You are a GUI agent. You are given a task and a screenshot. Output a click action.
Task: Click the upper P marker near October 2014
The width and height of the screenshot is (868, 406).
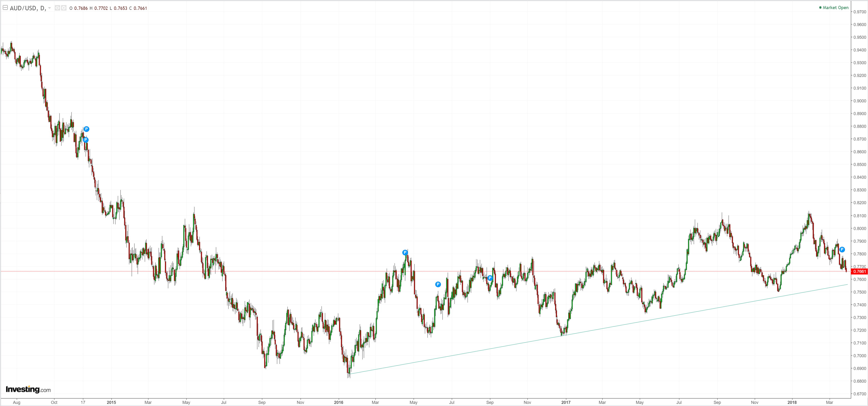pyautogui.click(x=87, y=129)
